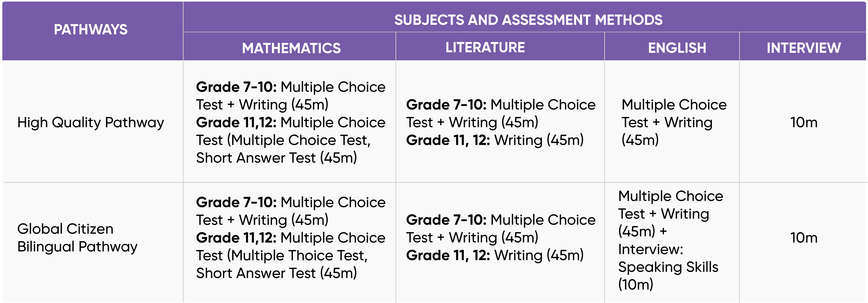Click 'Grade 7-10:' in High Quality Literature cell

tap(446, 105)
